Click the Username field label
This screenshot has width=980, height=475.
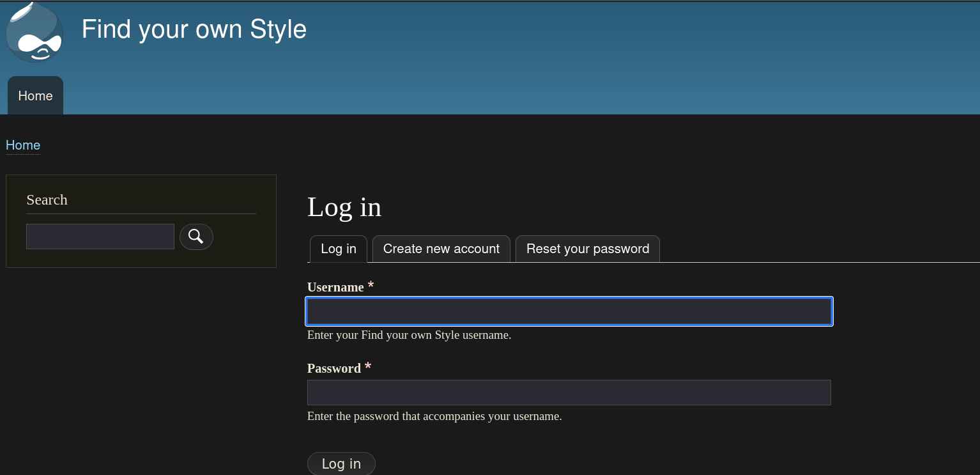click(x=336, y=287)
